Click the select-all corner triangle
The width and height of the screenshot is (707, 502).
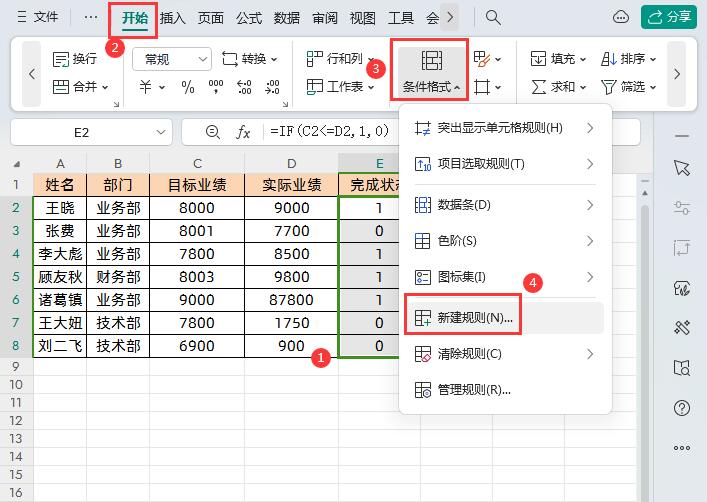[x=17, y=164]
